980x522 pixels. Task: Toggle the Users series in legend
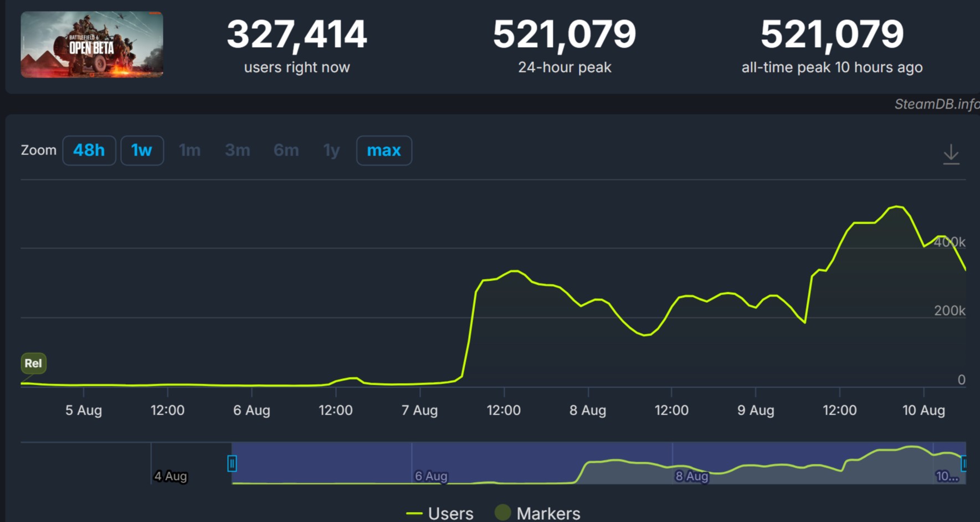tap(440, 513)
